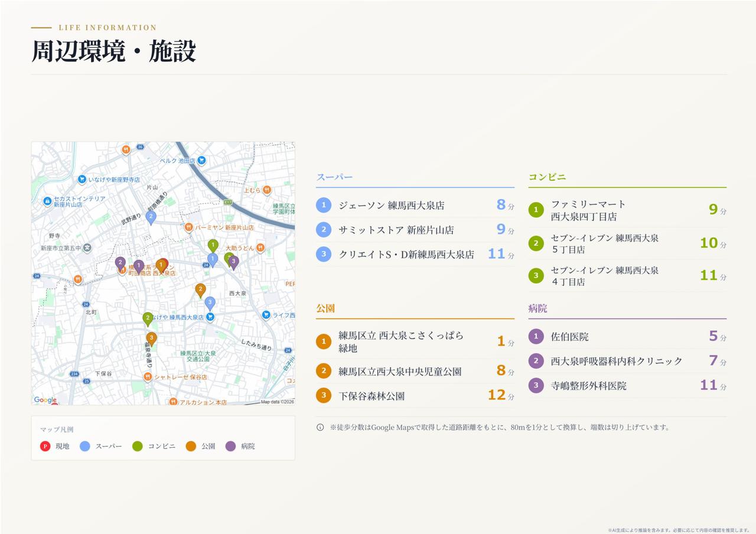Select the 佐伯医院 entry
The width and height of the screenshot is (756, 534).
point(627,337)
